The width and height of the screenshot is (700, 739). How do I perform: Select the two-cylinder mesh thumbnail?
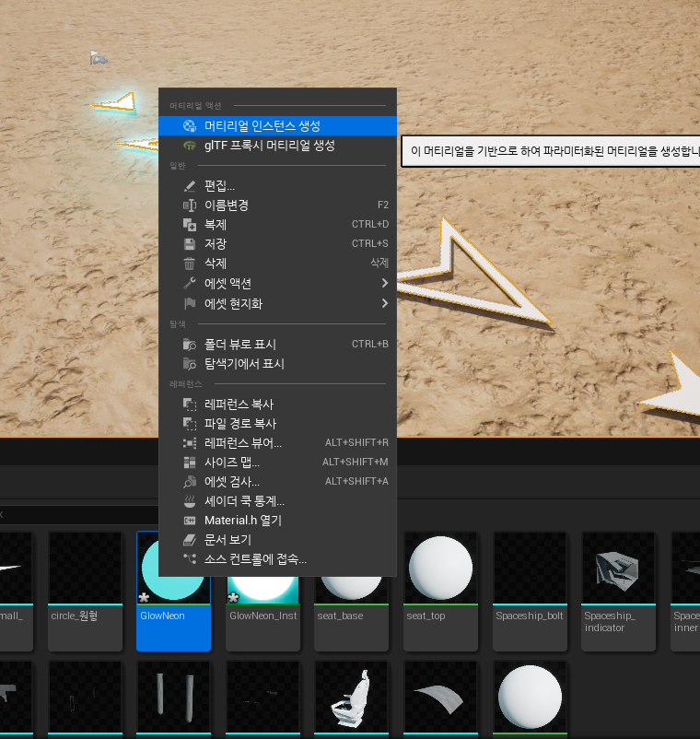tap(174, 698)
